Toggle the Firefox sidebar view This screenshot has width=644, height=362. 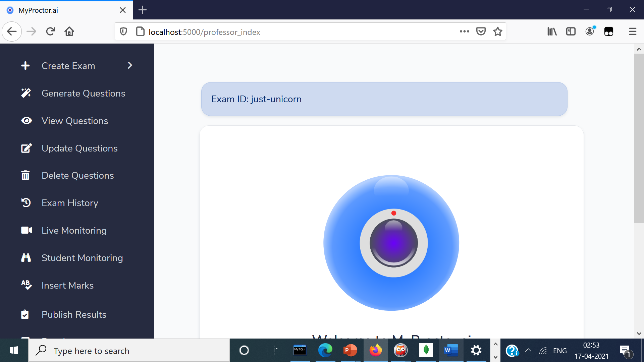click(x=571, y=32)
